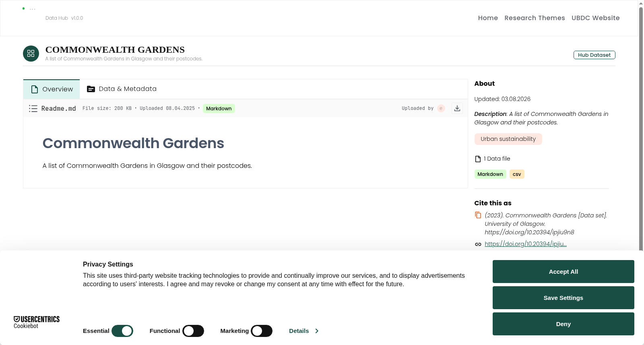Click the 'File size: 200 KB' text
Screen dimensions: 644x345
click(x=107, y=108)
